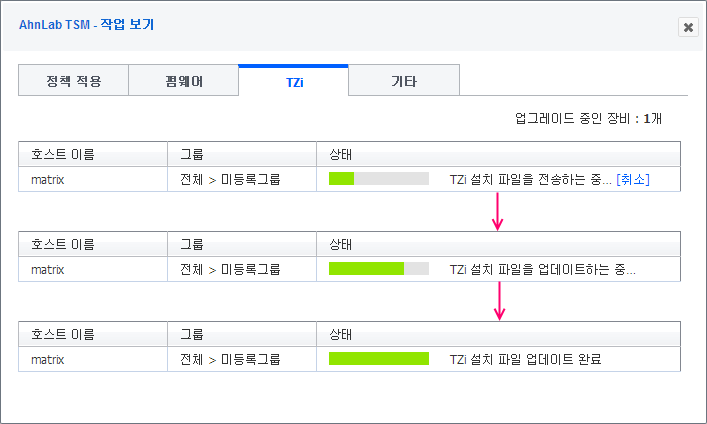The width and height of the screenshot is (707, 424).
Task: Select the TZi tab
Action: (293, 81)
